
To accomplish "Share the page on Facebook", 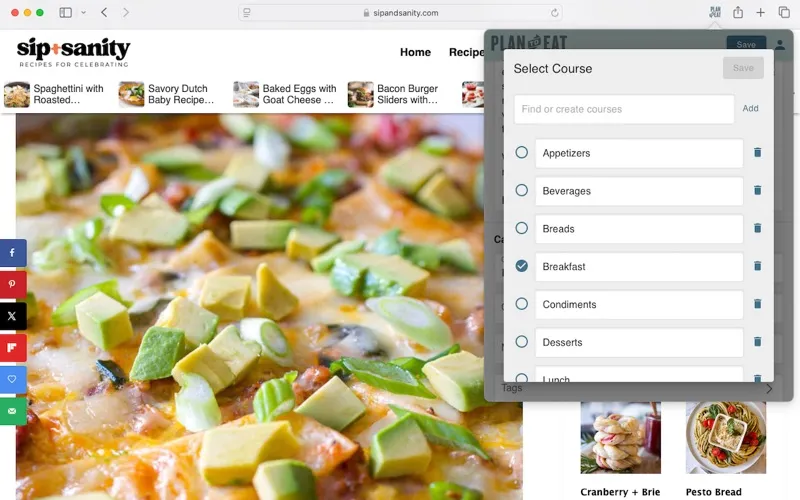I will (12, 253).
